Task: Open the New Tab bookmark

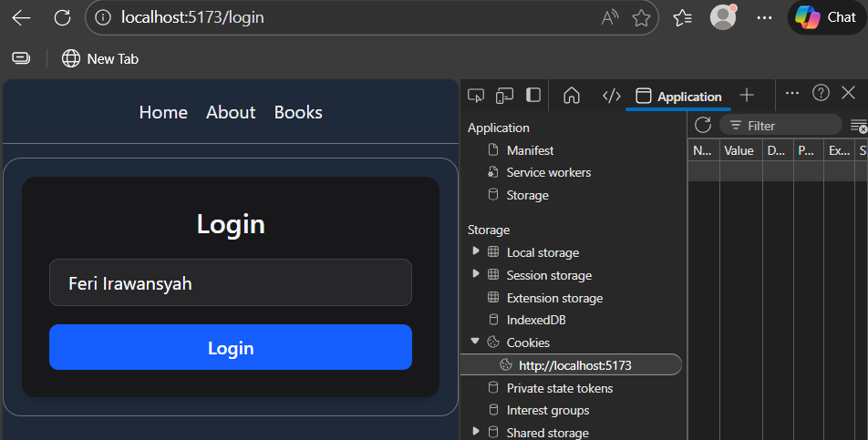Action: [100, 58]
